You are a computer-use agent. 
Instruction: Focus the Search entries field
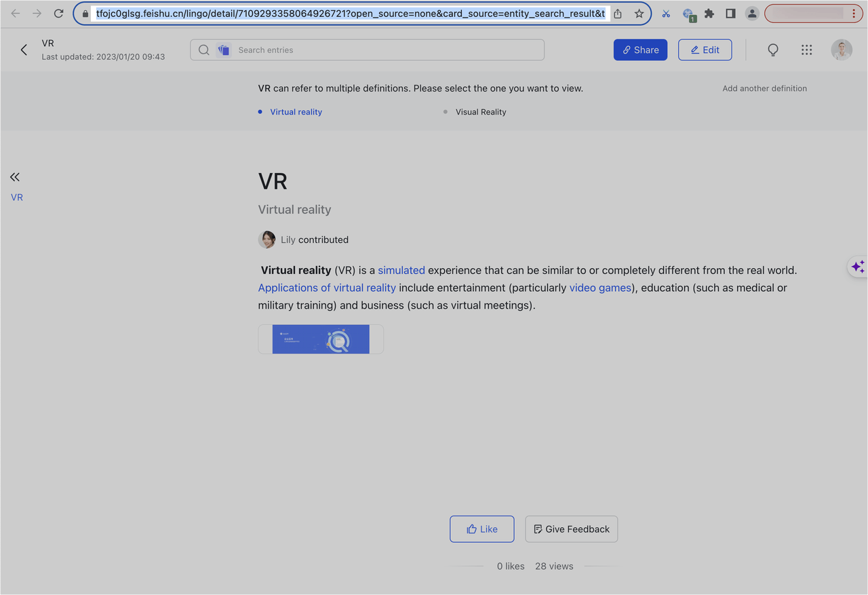click(x=387, y=50)
